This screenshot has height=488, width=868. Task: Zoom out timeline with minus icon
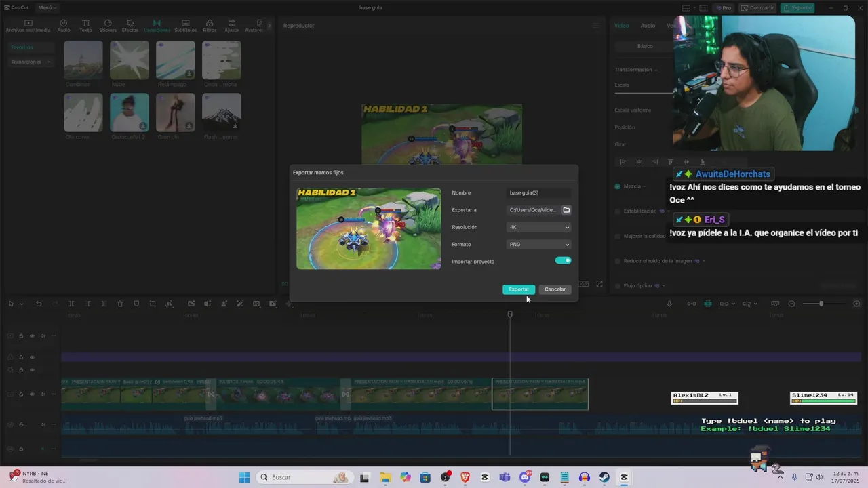791,304
